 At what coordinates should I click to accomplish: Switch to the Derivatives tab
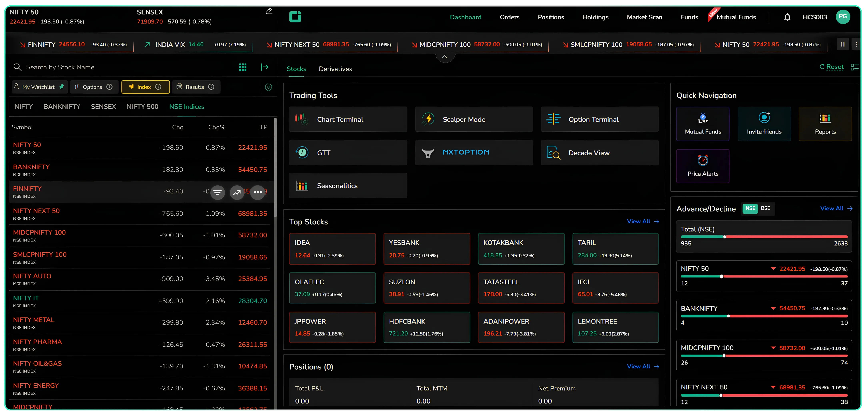coord(335,69)
